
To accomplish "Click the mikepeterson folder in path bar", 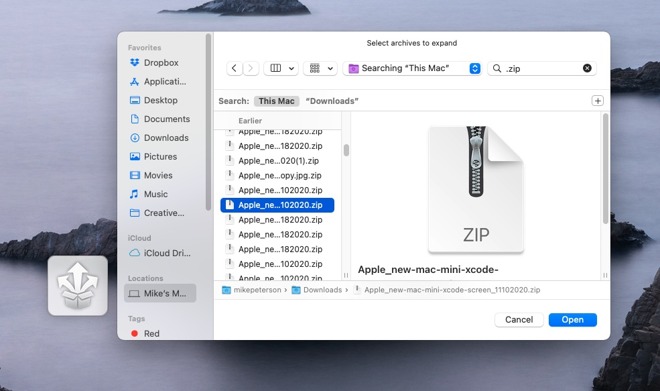I will point(252,290).
